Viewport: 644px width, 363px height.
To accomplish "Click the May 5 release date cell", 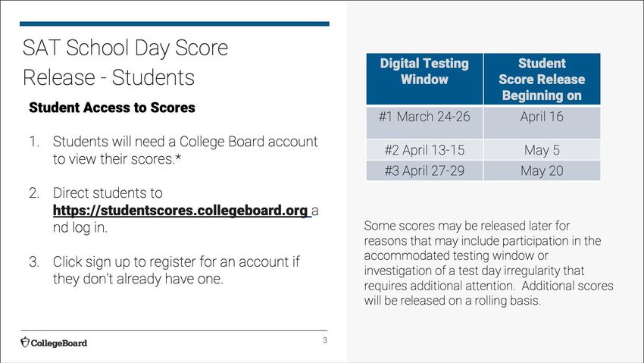I will (542, 150).
